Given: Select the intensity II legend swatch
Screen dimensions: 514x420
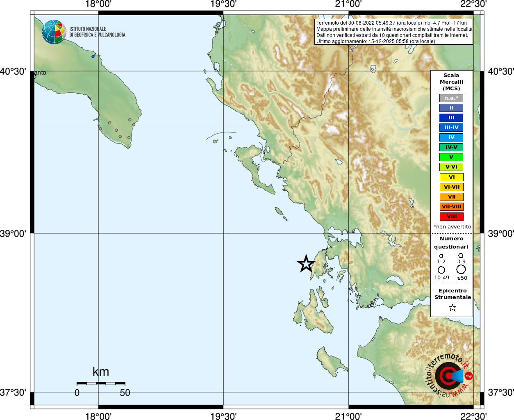Looking at the screenshot, I should click(x=451, y=108).
